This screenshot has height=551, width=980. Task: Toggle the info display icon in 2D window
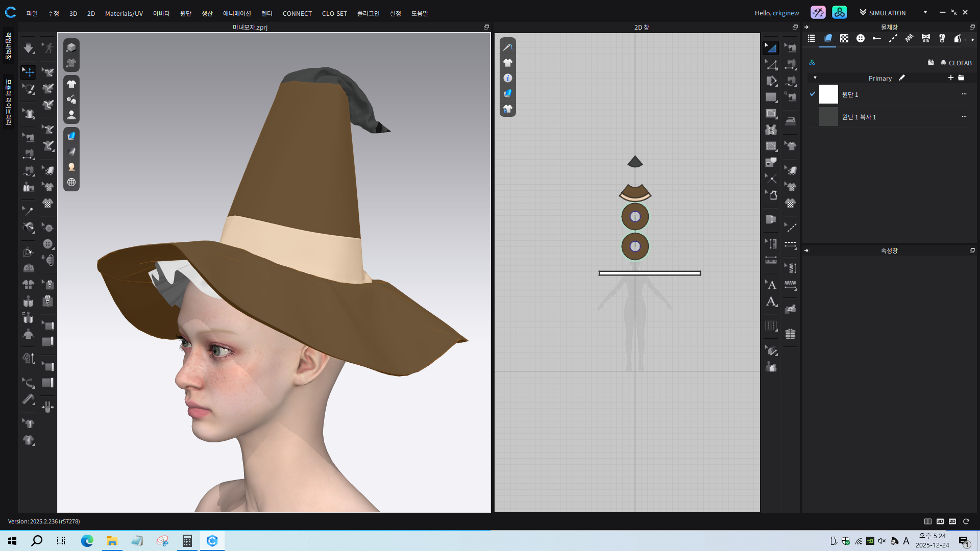pyautogui.click(x=507, y=78)
